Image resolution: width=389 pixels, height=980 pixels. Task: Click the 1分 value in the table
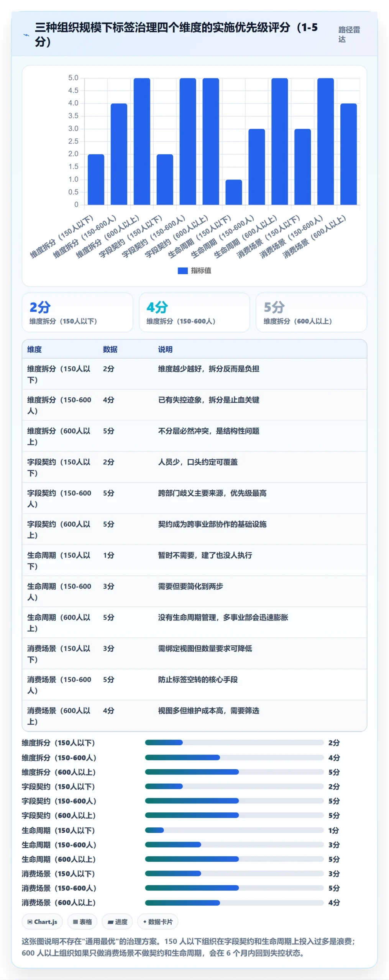(x=108, y=555)
